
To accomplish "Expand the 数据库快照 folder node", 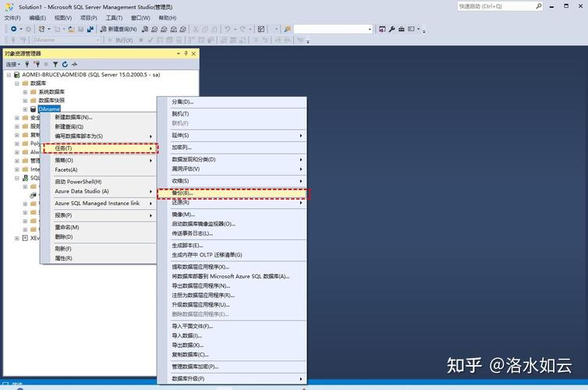I will [x=25, y=100].
